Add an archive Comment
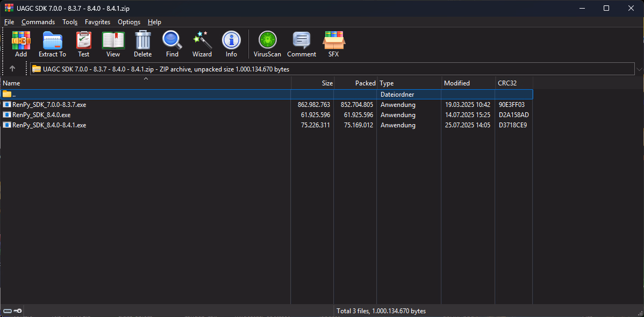The width and height of the screenshot is (644, 317). click(302, 44)
